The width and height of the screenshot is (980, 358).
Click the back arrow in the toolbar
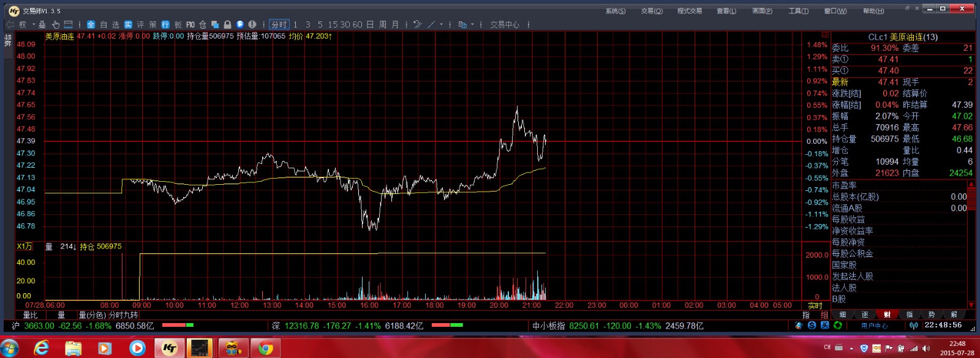tap(10, 24)
